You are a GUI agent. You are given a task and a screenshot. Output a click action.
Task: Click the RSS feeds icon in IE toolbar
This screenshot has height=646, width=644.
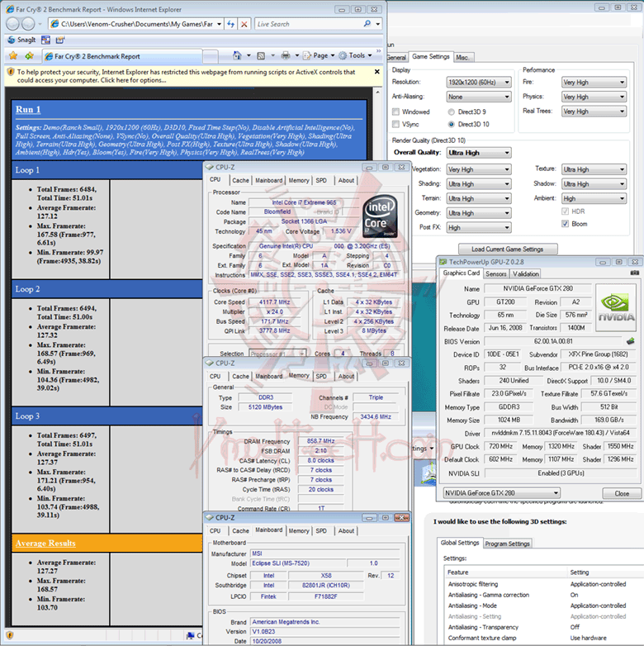pos(261,55)
